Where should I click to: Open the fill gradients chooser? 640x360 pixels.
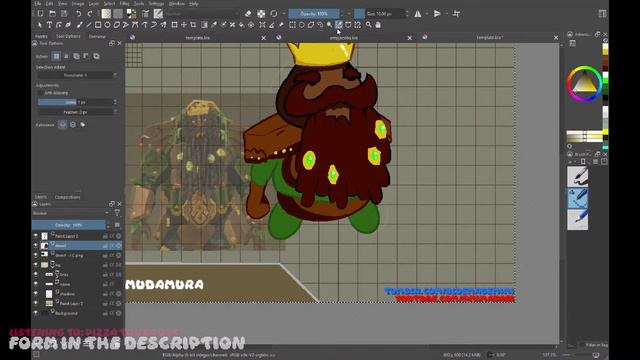pos(106,14)
